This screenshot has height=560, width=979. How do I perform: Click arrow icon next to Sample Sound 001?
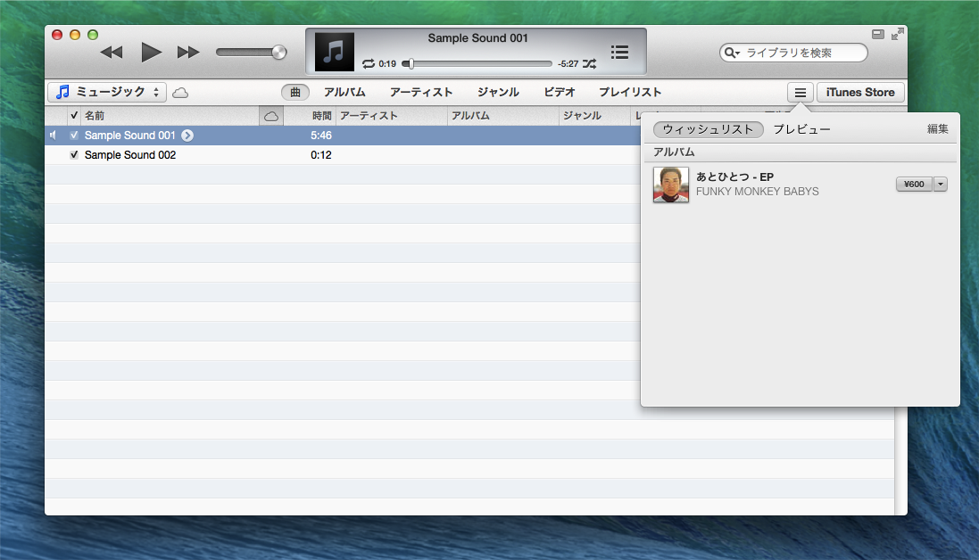187,136
